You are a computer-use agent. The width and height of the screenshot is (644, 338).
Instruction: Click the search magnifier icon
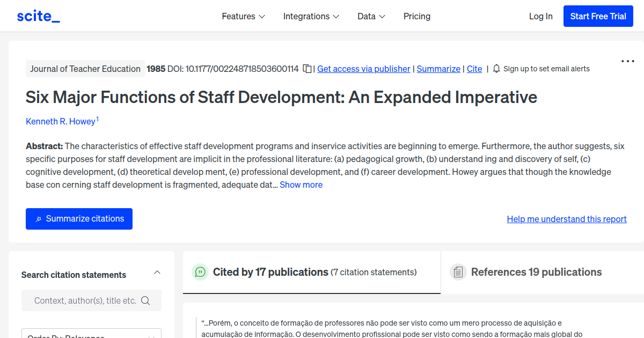pos(145,300)
